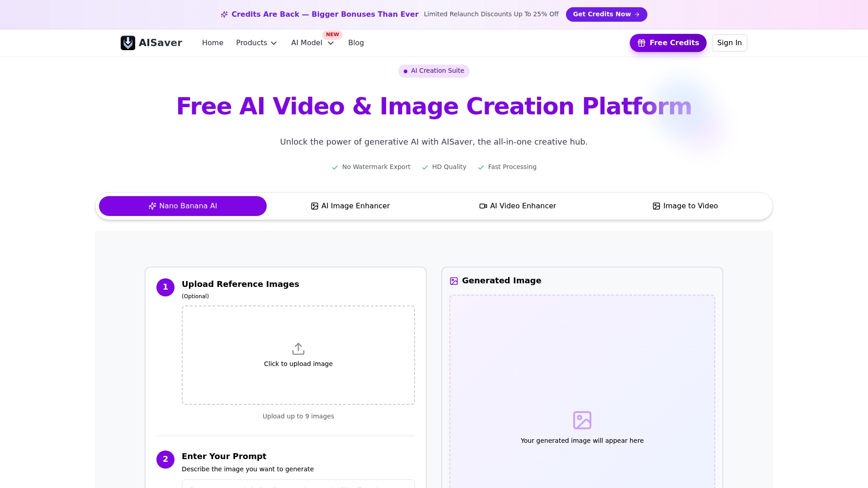Click the 'No Watermark Export' text
Image resolution: width=868 pixels, height=488 pixels.
pyautogui.click(x=376, y=167)
